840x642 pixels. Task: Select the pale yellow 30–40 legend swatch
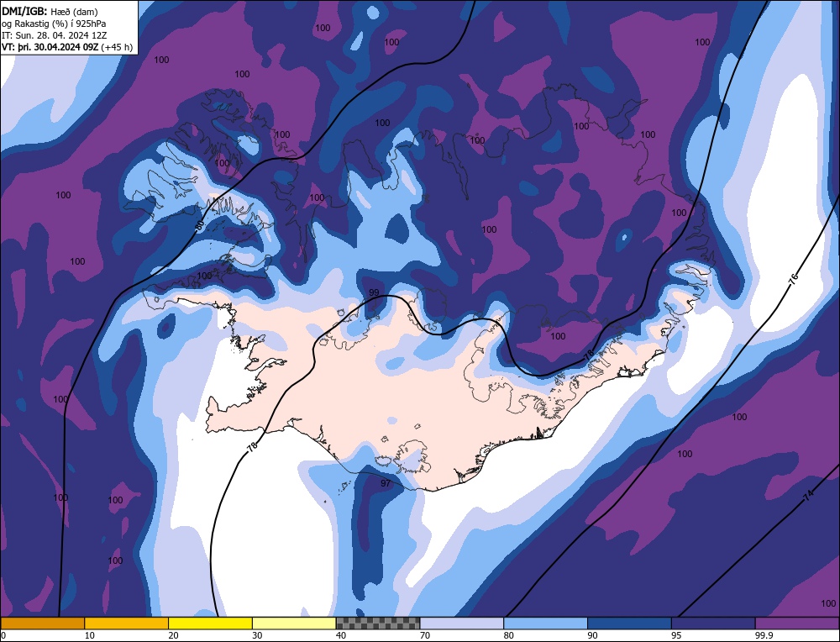coord(294,623)
